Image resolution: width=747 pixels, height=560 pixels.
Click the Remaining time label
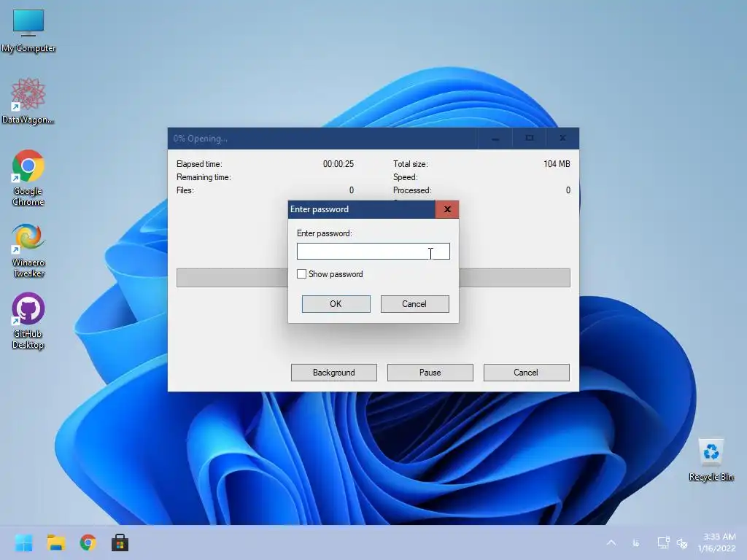click(x=204, y=177)
